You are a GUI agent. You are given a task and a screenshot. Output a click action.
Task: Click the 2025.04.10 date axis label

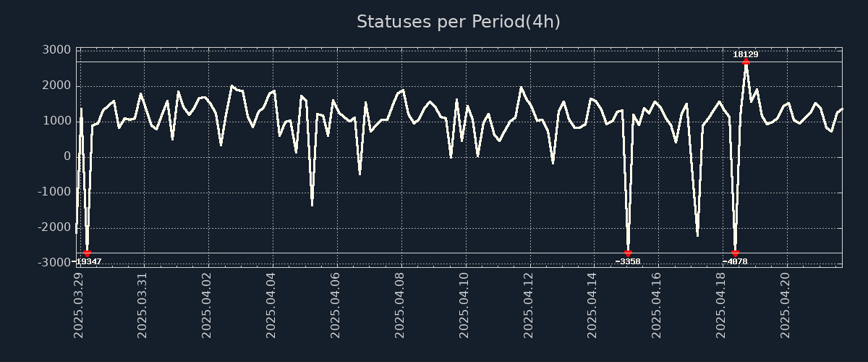[x=465, y=306]
